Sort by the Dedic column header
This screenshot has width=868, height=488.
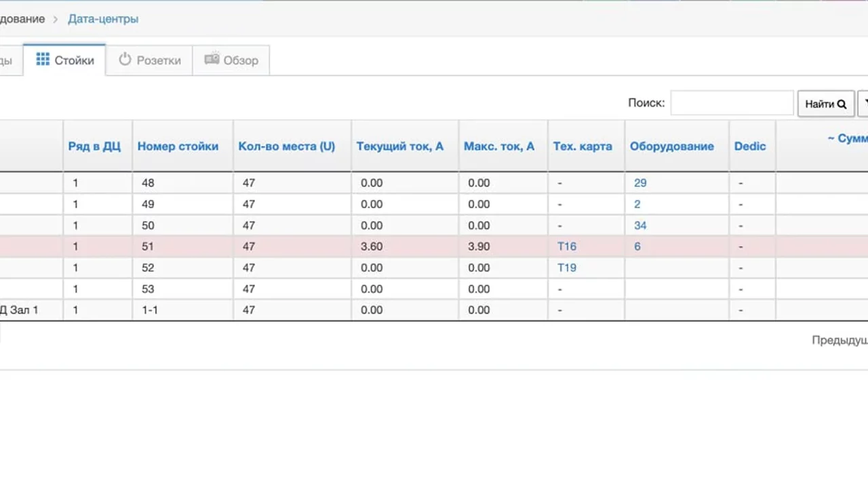click(x=749, y=146)
